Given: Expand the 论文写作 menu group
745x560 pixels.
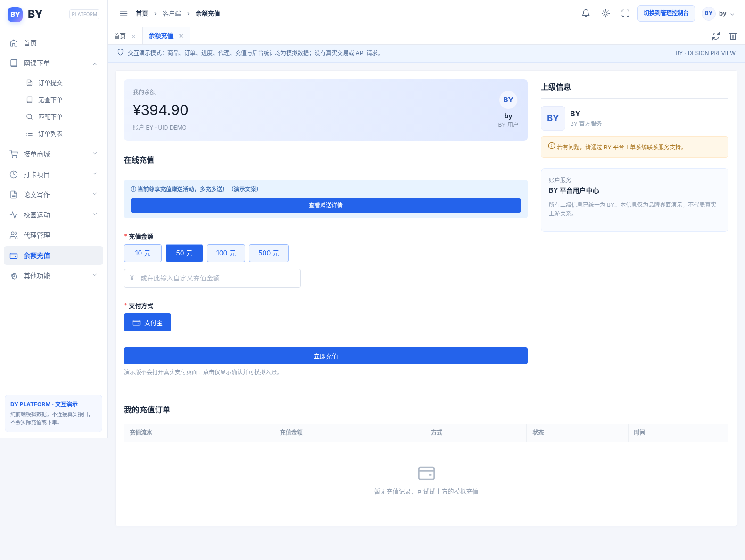Looking at the screenshot, I should (x=53, y=195).
